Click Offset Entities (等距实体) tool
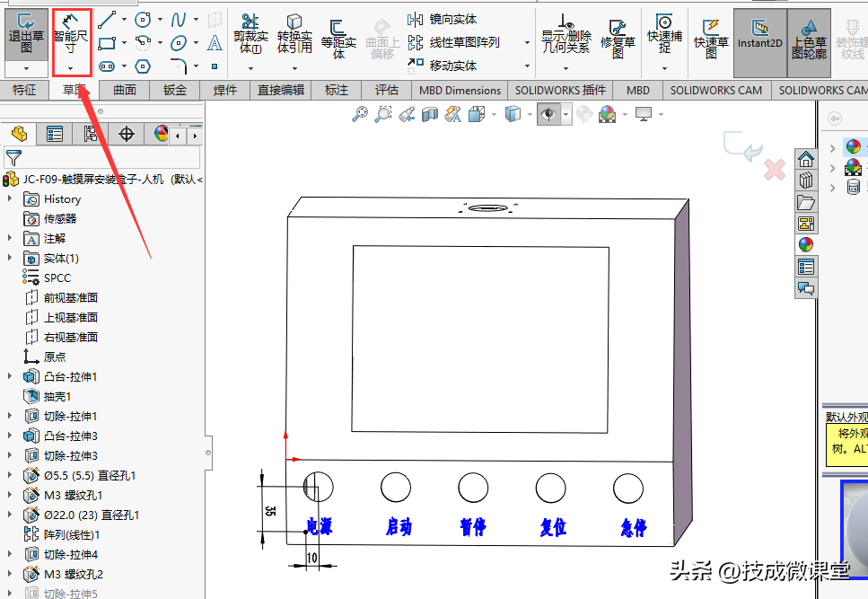The height and width of the screenshot is (599, 868). click(338, 39)
